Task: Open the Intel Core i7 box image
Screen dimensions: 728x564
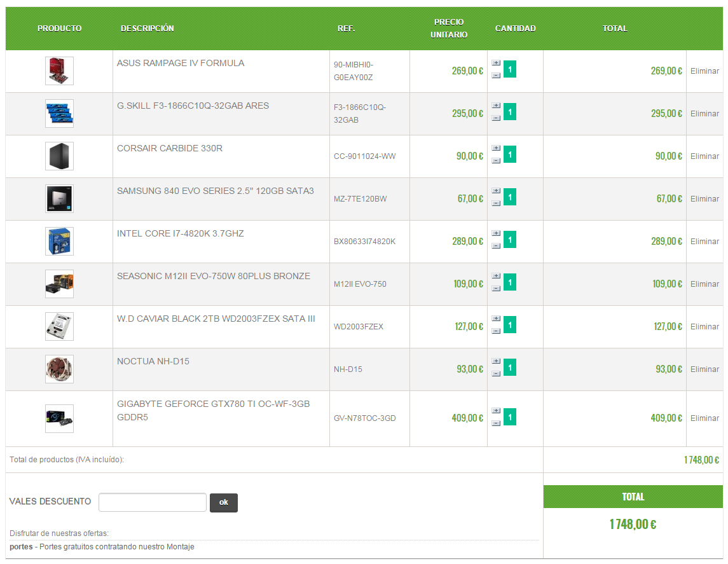Action: pyautogui.click(x=59, y=241)
